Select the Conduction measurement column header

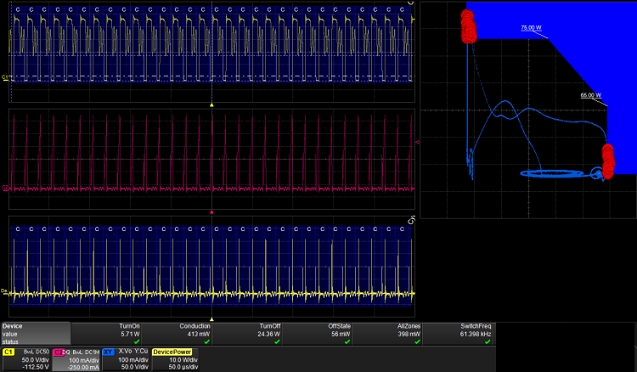pyautogui.click(x=195, y=326)
